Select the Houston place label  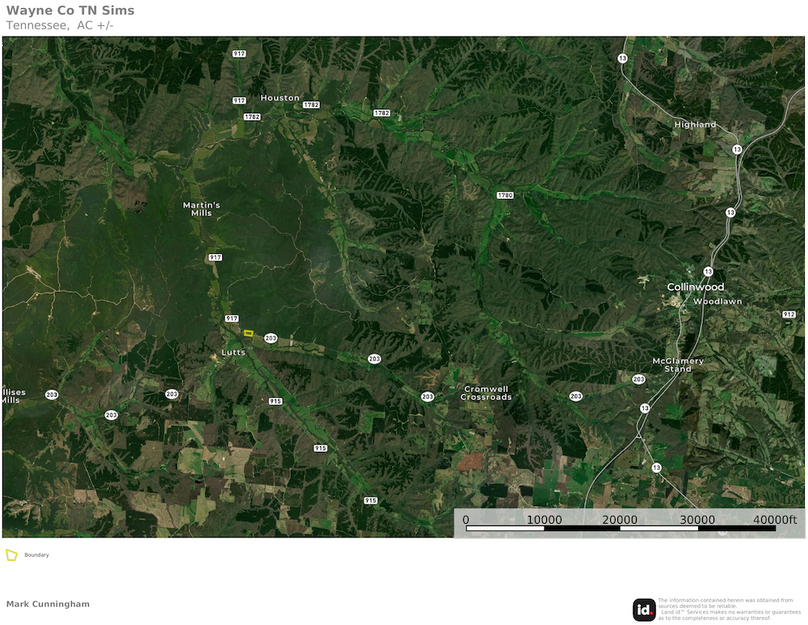(280, 98)
